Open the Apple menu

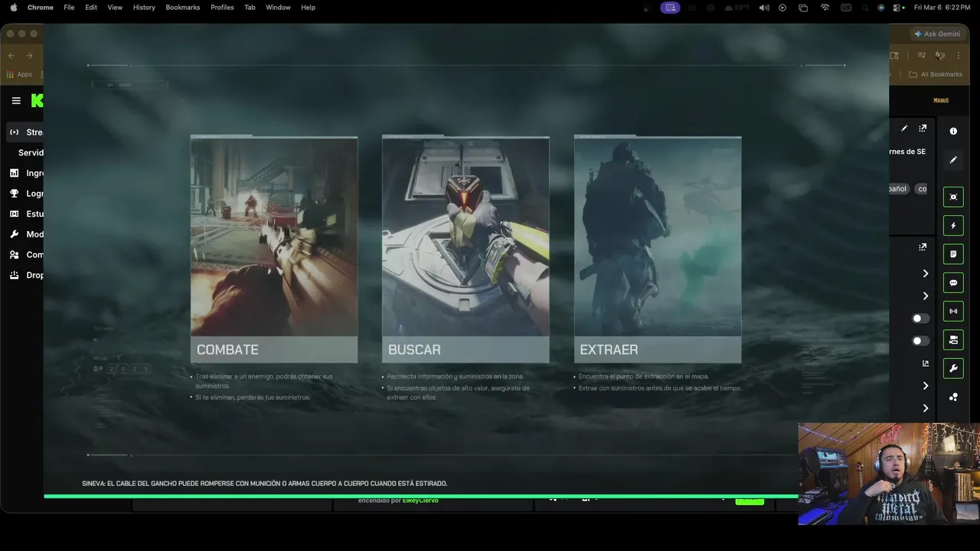[x=13, y=8]
